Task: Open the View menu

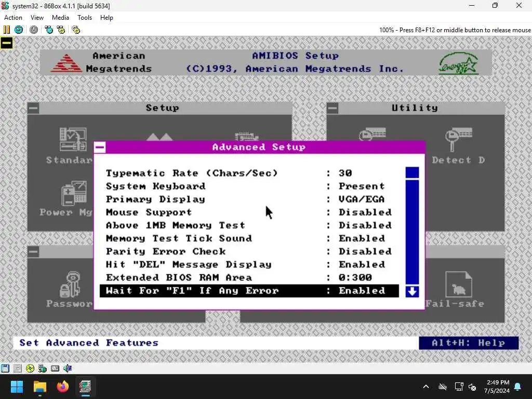Action: point(37,18)
